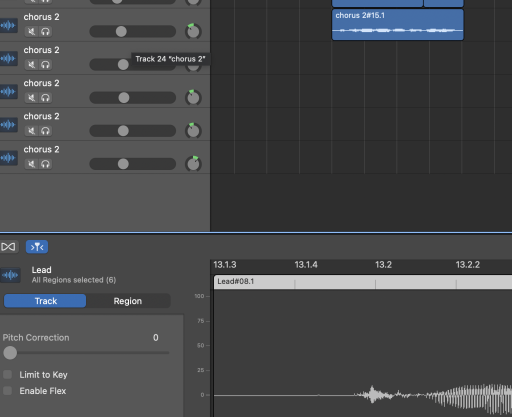512x417 pixels.
Task: Click the waveform icon of the third chorus 2 track
Action: [8, 92]
